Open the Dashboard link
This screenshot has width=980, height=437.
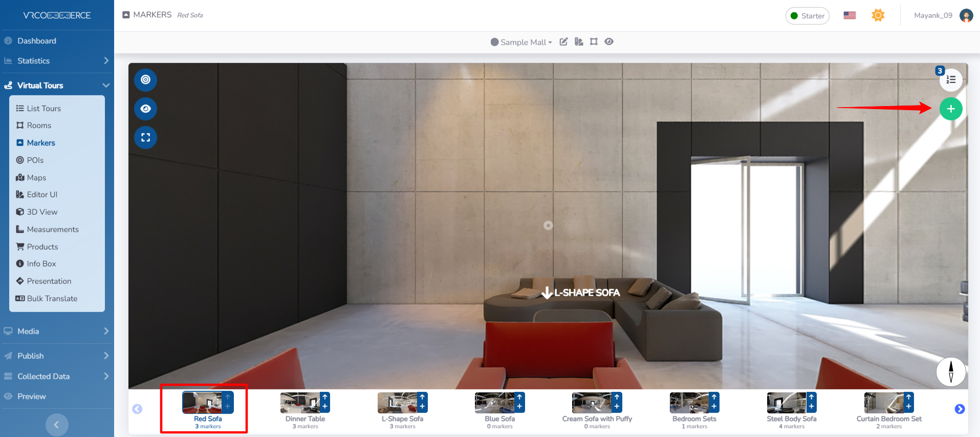pyautogui.click(x=36, y=41)
